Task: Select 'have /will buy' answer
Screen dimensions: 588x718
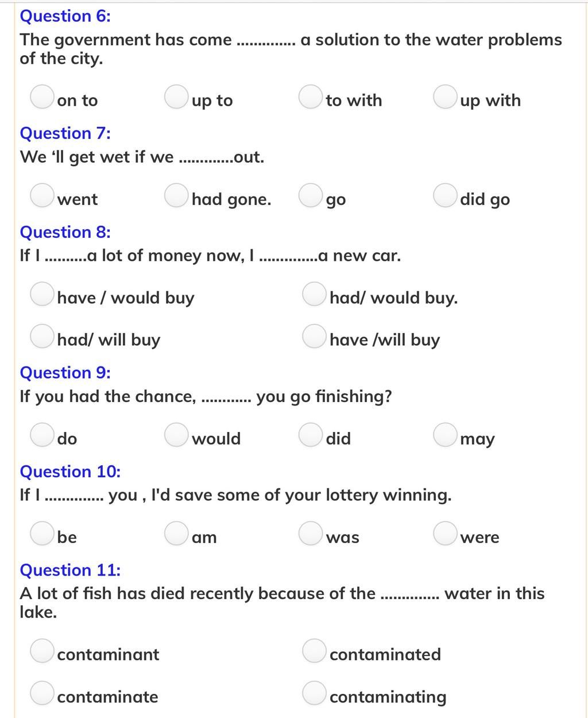Action: (x=314, y=336)
